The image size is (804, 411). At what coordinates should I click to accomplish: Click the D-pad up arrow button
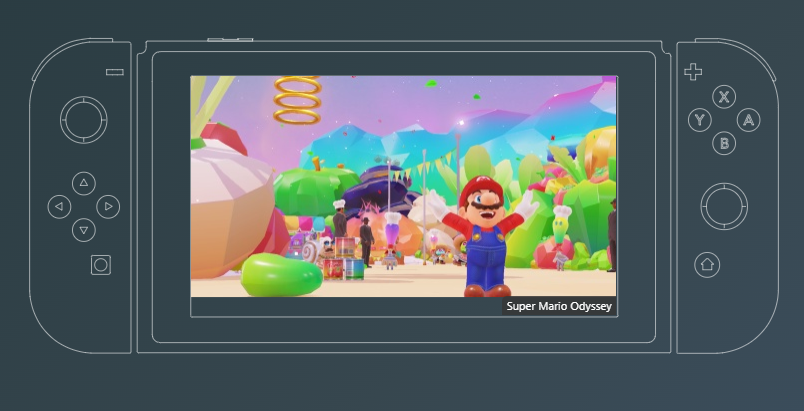pyautogui.click(x=84, y=183)
